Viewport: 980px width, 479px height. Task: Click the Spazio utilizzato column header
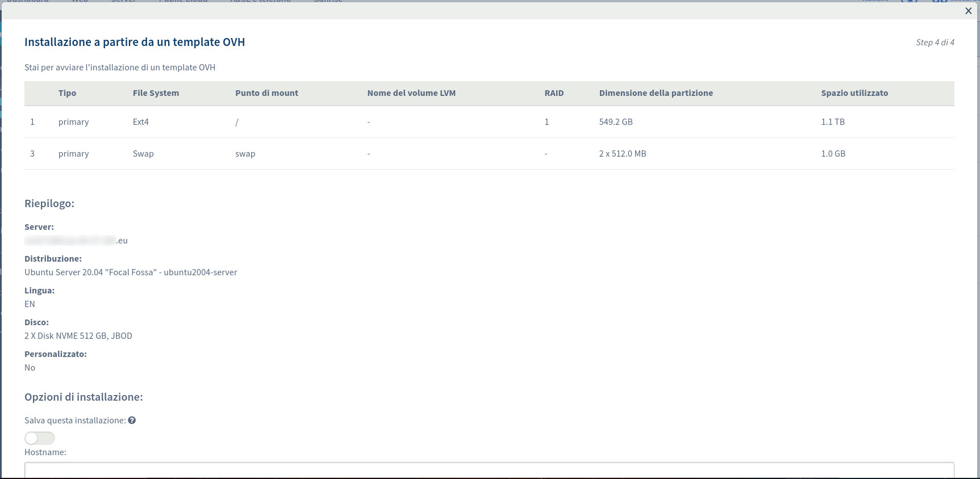[x=854, y=93]
